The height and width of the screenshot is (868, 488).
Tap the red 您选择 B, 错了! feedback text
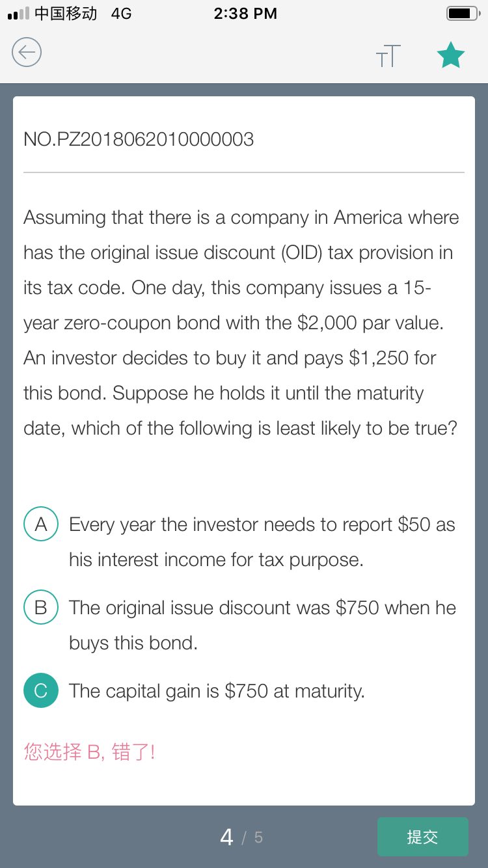(x=90, y=752)
